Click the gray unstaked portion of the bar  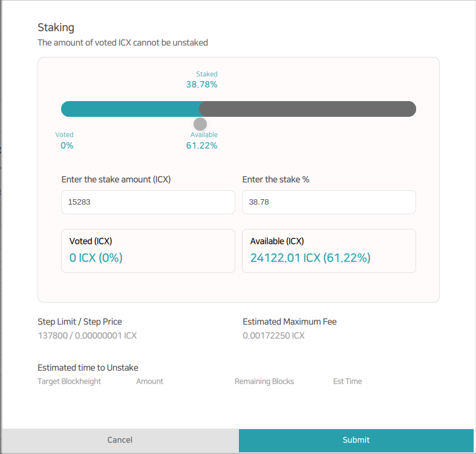[307, 109]
